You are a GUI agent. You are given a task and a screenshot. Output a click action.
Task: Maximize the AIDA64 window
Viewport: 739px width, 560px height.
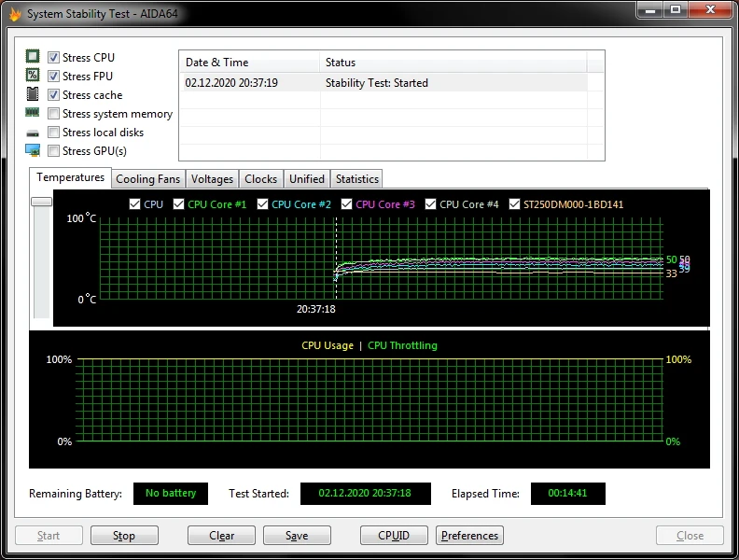(x=676, y=10)
